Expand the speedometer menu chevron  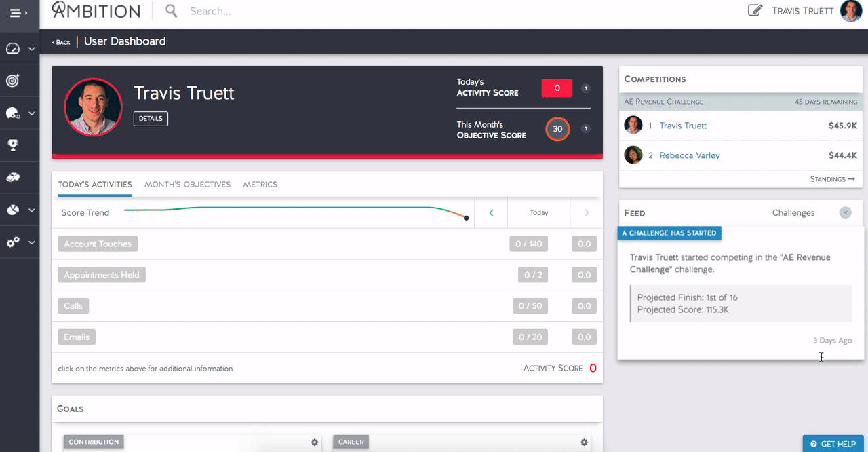click(31, 49)
